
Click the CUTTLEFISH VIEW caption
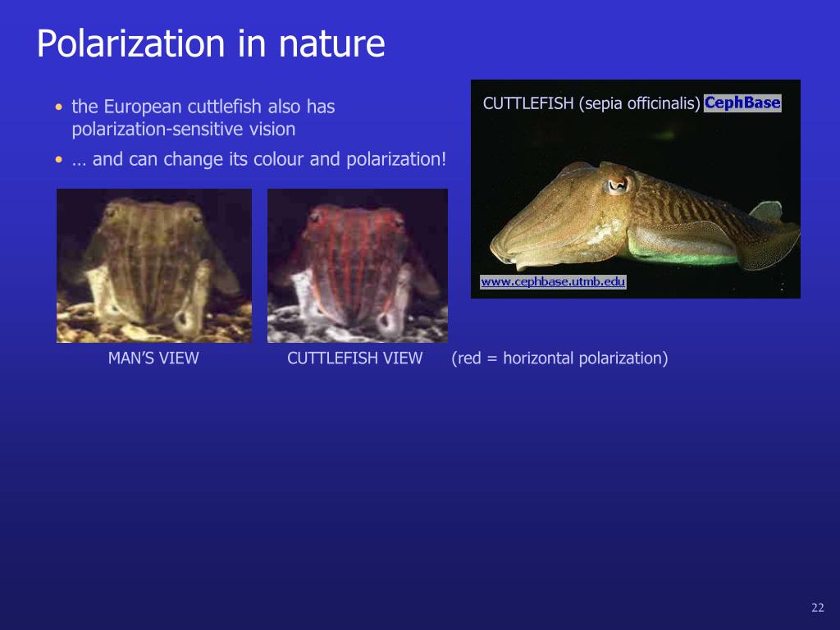tap(354, 358)
